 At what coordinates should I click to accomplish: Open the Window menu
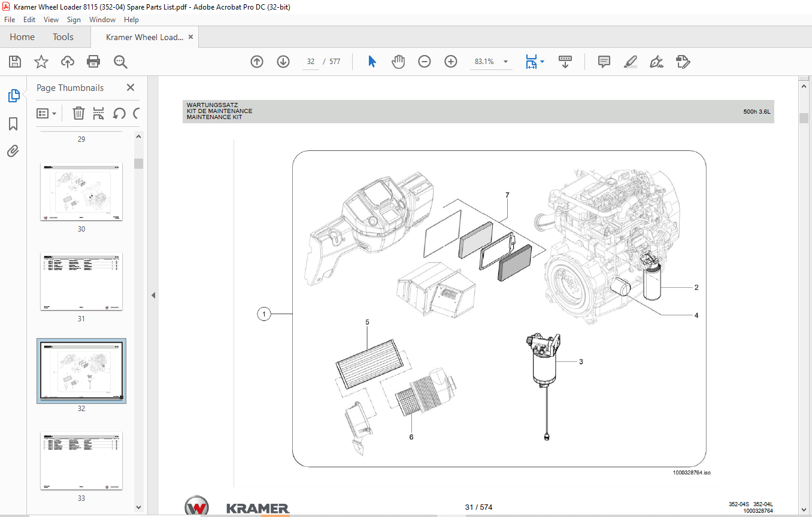(x=102, y=20)
